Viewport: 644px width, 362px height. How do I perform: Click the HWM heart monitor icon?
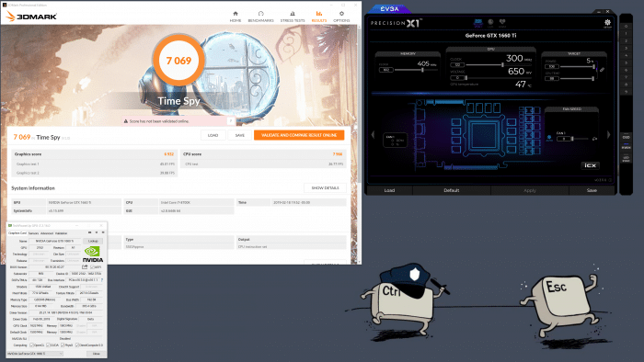point(502,22)
